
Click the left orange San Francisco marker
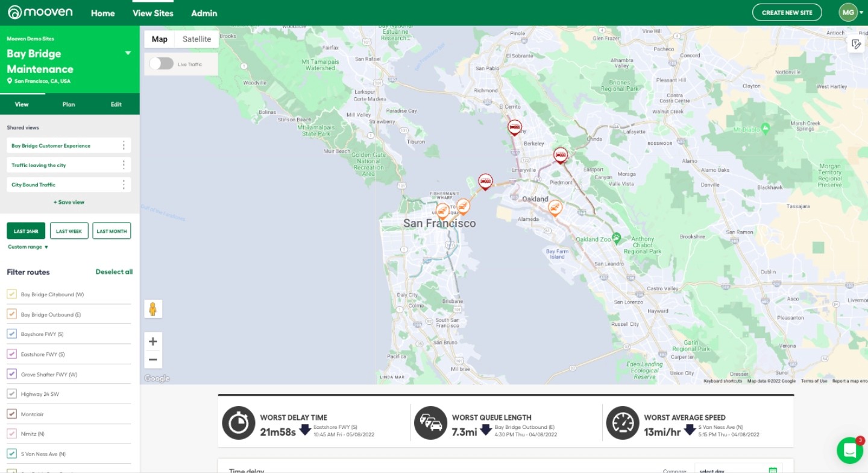442,211
